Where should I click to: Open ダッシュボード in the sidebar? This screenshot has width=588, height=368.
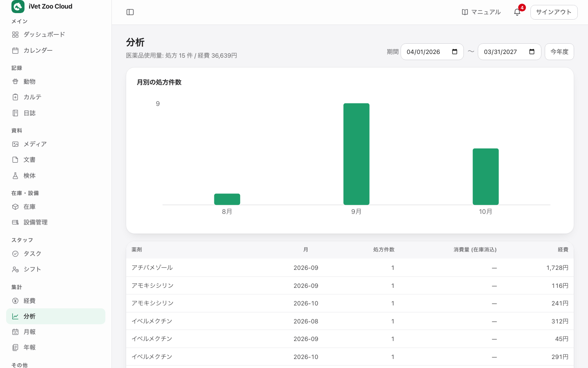[x=56, y=35]
